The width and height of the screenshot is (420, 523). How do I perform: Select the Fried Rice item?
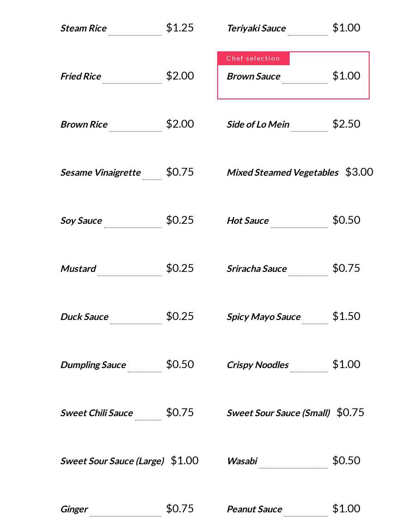pos(81,76)
